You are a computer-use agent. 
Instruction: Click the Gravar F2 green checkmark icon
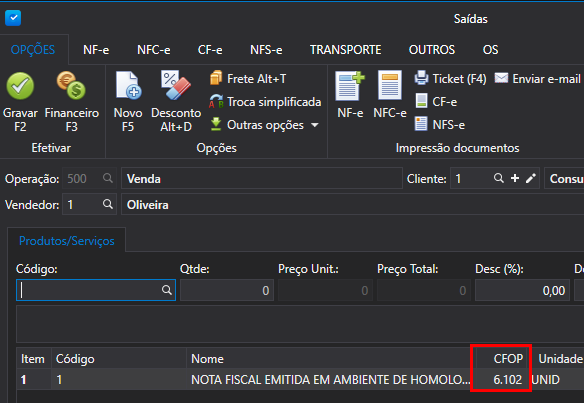click(20, 86)
